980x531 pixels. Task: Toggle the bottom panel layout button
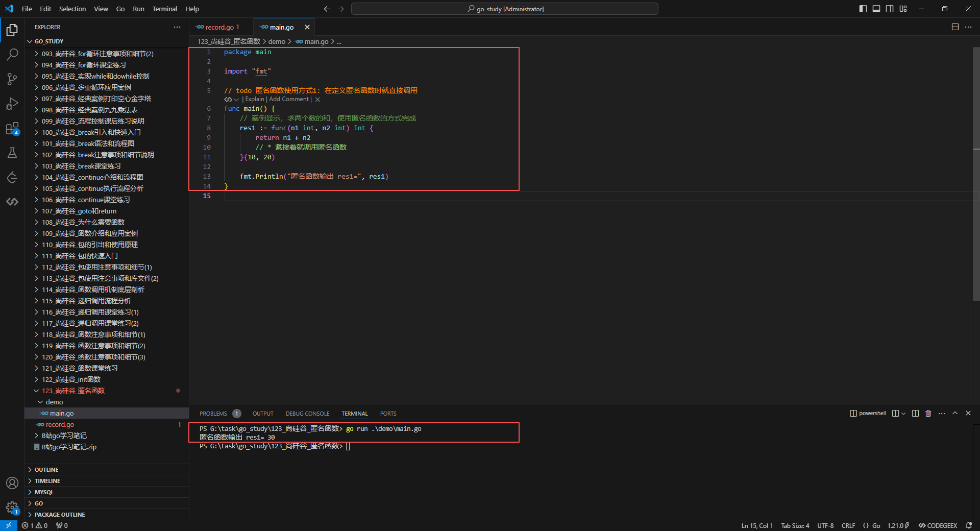[876, 9]
